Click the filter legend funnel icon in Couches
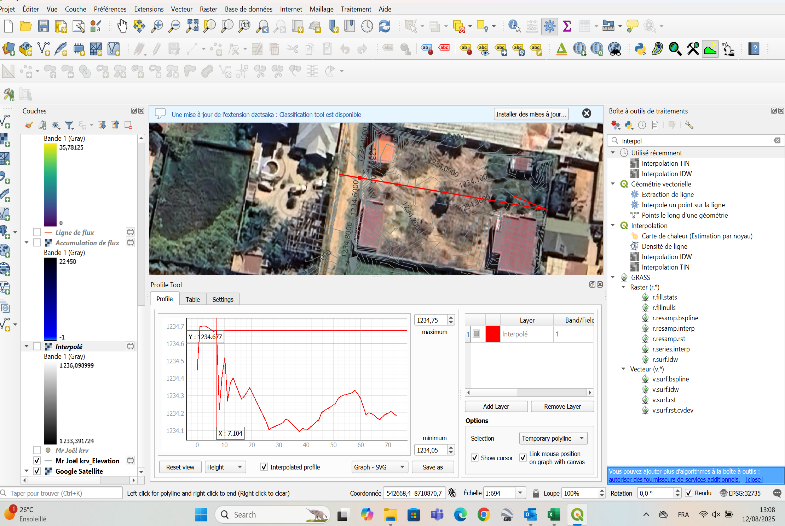This screenshot has width=785, height=526. (69, 125)
